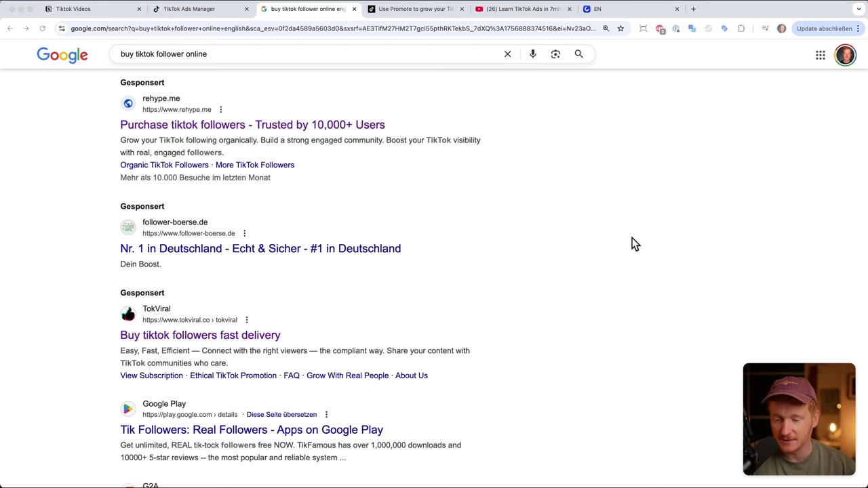The width and height of the screenshot is (868, 488).
Task: Click the Google Play site name
Action: 164,404
